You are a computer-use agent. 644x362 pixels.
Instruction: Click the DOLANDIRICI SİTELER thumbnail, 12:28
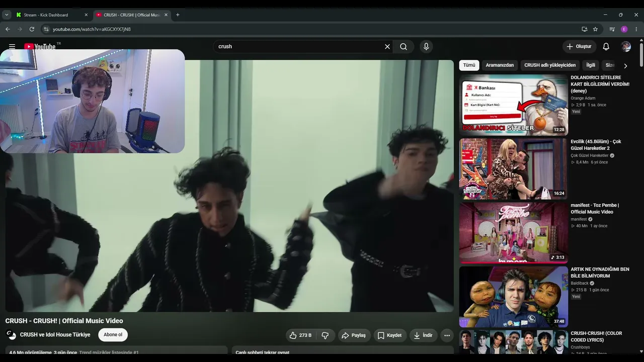click(513, 105)
